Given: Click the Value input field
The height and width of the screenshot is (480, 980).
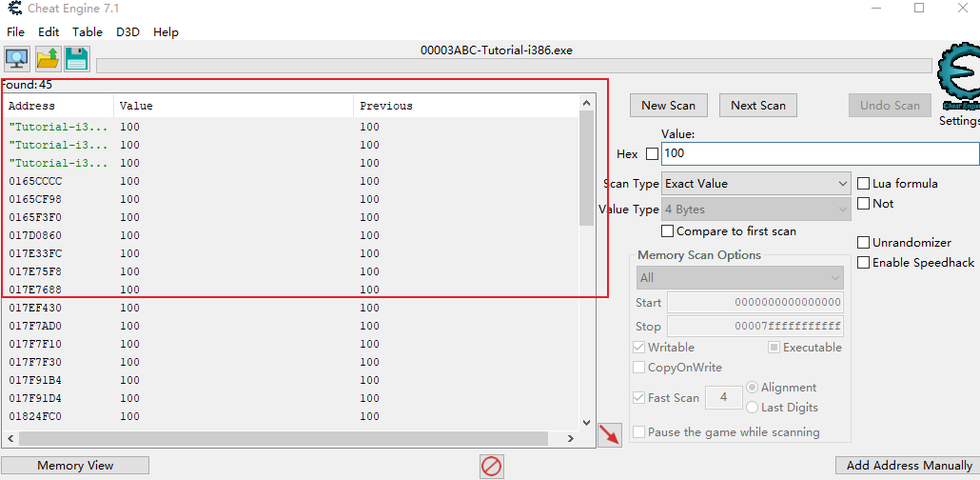Looking at the screenshot, I should pos(820,153).
